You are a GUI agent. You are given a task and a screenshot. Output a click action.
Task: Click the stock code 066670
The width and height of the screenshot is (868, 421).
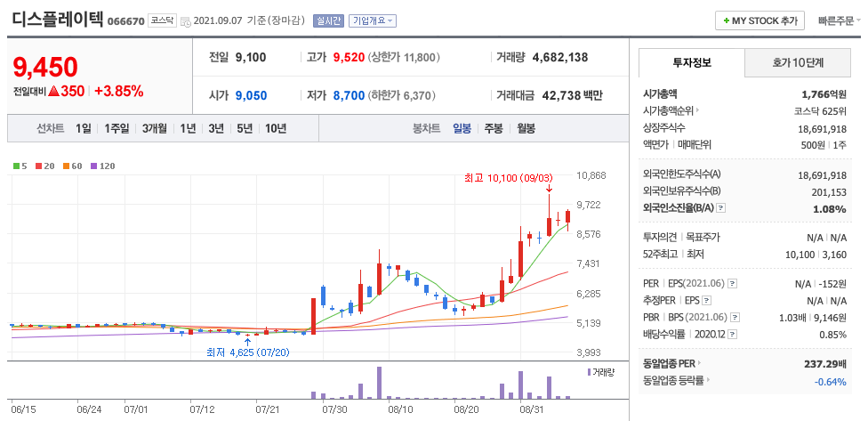click(x=125, y=21)
